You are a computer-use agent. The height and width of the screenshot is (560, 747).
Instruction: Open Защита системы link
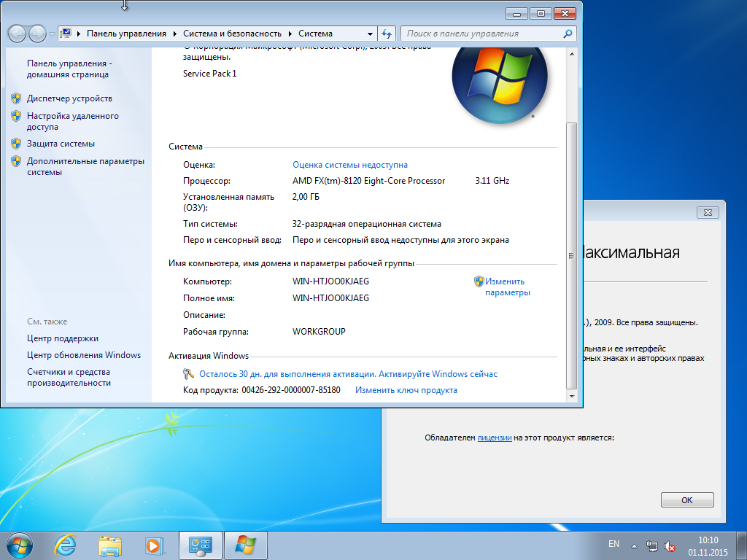(61, 144)
